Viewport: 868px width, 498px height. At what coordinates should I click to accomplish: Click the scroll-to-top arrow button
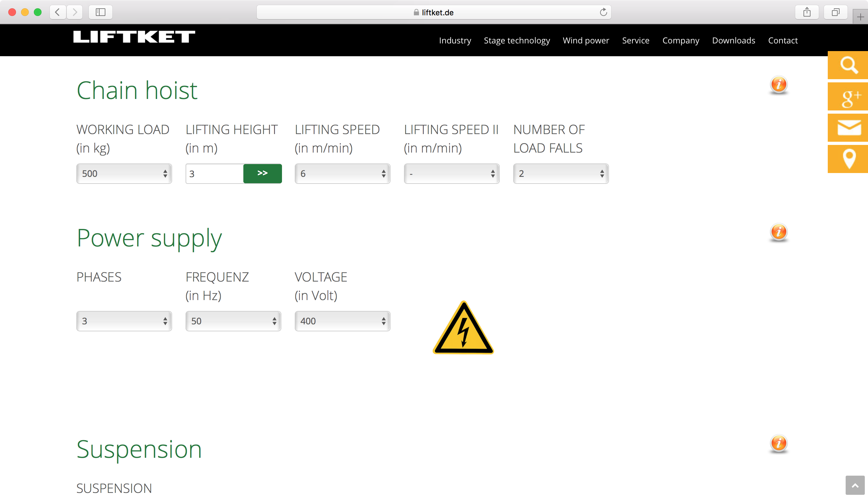point(855,485)
